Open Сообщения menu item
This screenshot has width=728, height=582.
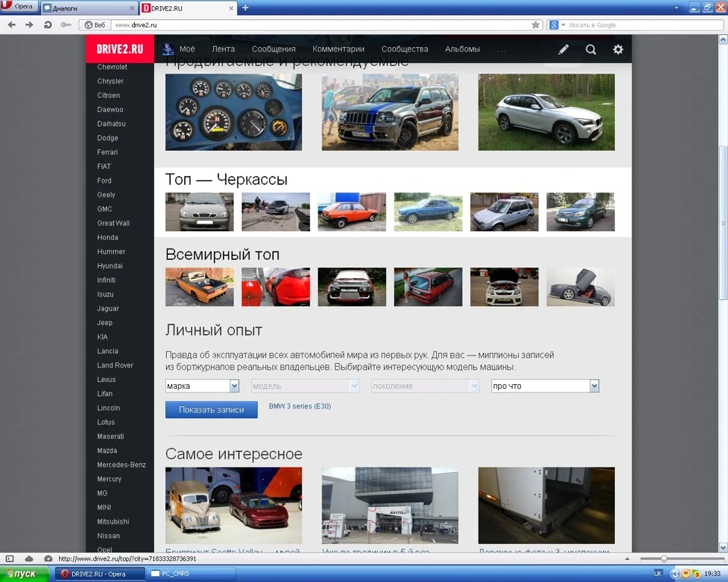(274, 48)
